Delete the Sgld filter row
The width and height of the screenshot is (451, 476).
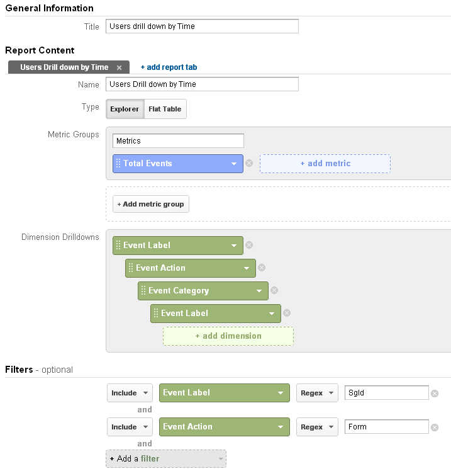[x=434, y=393]
